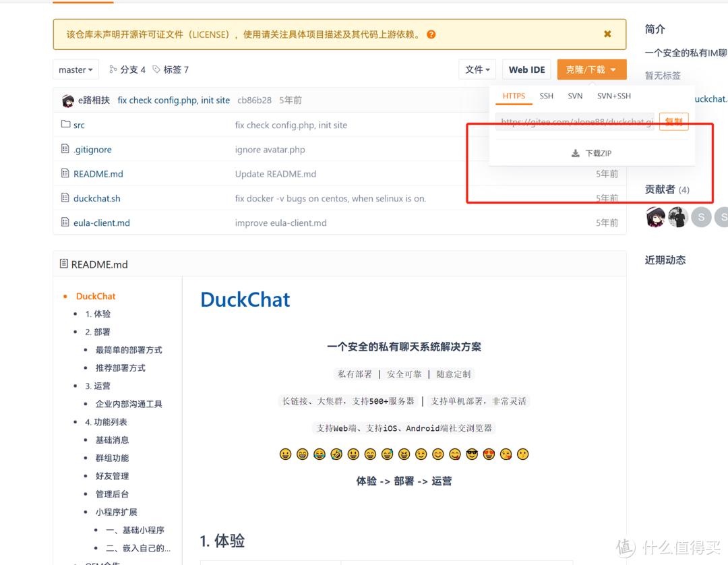
Task: Click the e路相扶 committer avatar
Action: pyautogui.click(x=68, y=100)
